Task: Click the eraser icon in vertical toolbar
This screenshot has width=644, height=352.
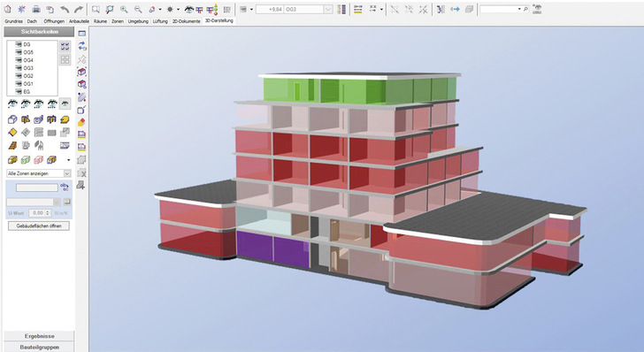Action: [x=81, y=122]
